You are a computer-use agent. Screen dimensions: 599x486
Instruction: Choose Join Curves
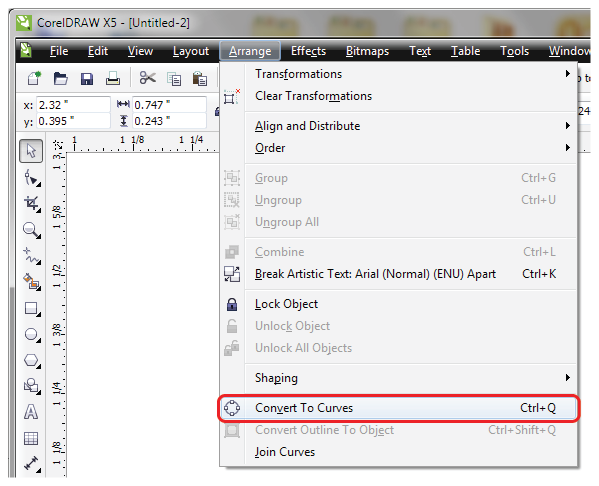tap(398, 452)
